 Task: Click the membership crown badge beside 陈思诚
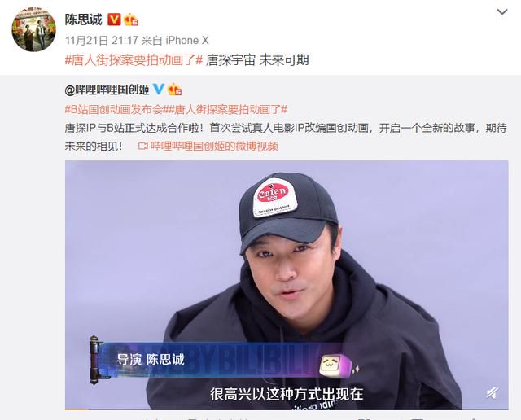[131, 20]
